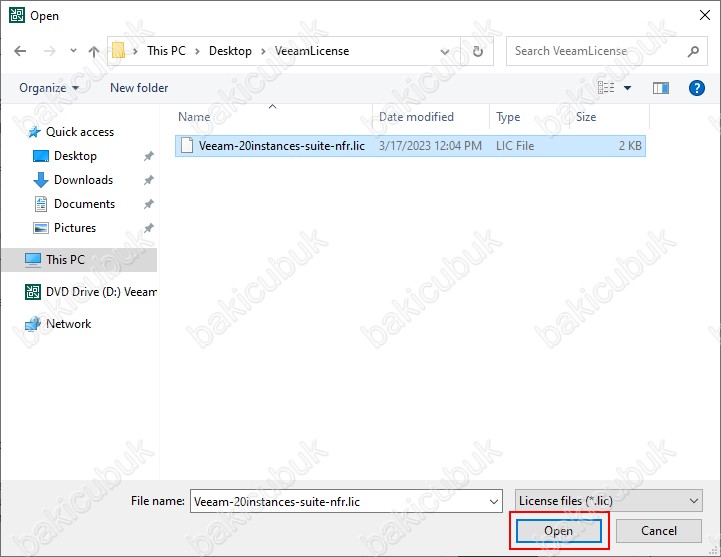
Task: Click the Cancel button
Action: (658, 531)
